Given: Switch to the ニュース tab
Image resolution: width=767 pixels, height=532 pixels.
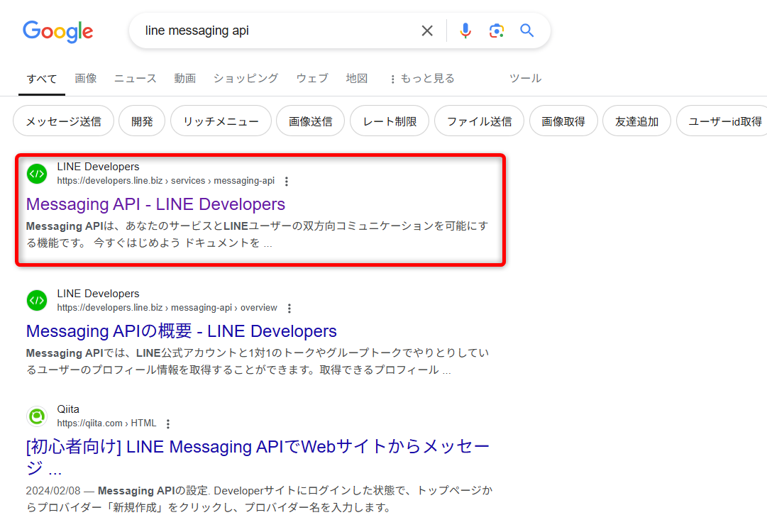Looking at the screenshot, I should (x=135, y=78).
